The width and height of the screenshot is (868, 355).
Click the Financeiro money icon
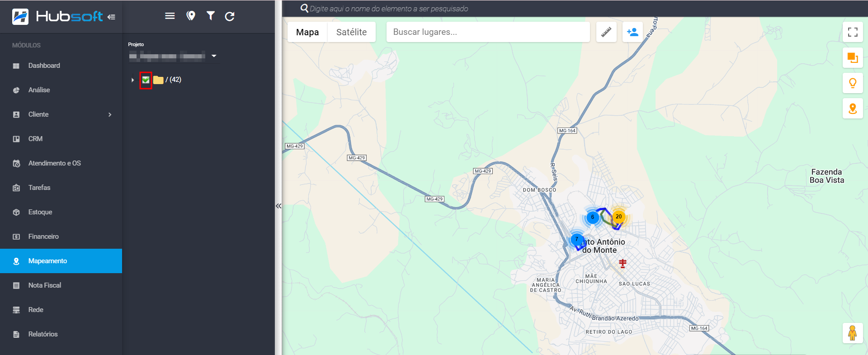click(x=16, y=237)
